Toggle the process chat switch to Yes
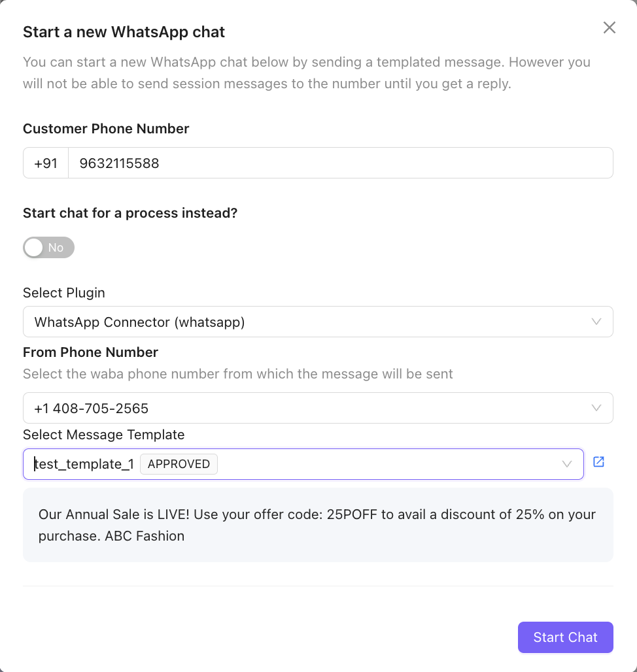The width and height of the screenshot is (637, 672). click(48, 247)
